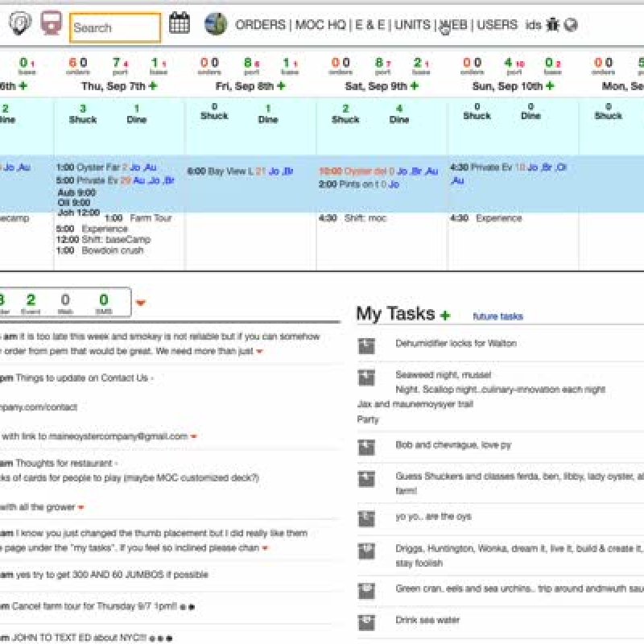The width and height of the screenshot is (644, 644).
Task: Click the ids link
Action: [x=533, y=25]
